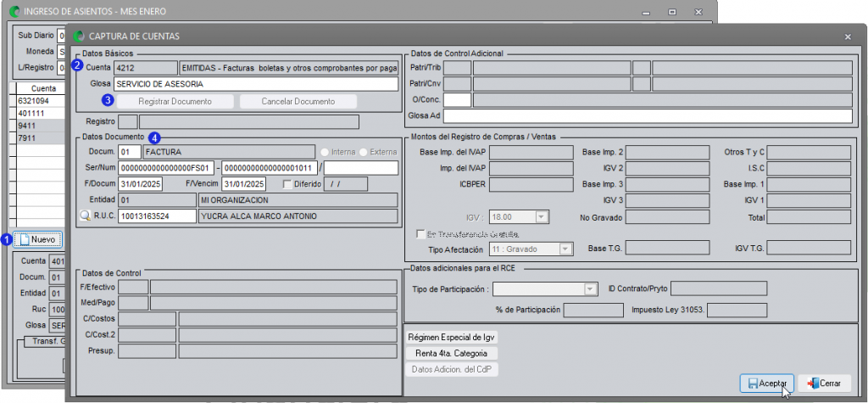Click the series field ending FS01
868x403 pixels.
[x=166, y=168]
